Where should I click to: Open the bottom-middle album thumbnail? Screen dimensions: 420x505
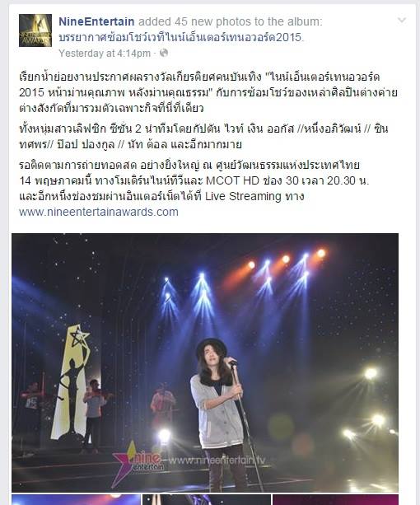[x=207, y=499]
